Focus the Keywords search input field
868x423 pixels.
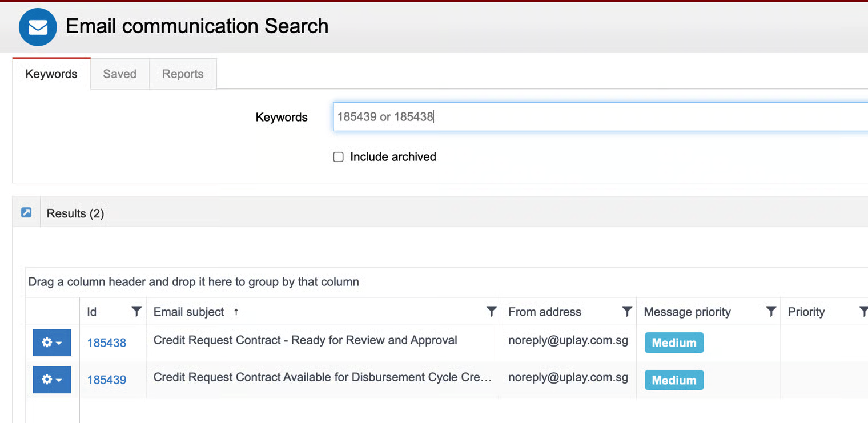pyautogui.click(x=600, y=117)
